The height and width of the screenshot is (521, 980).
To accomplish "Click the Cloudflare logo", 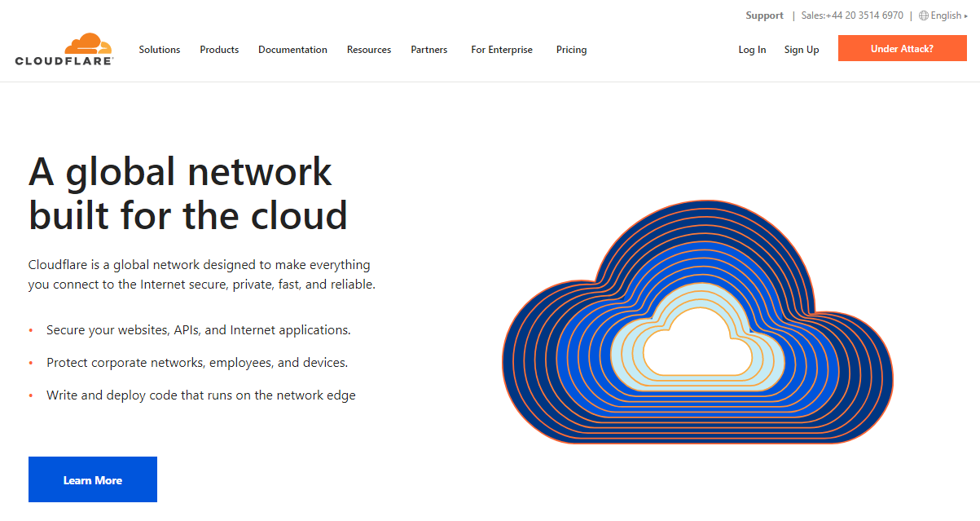I will click(x=64, y=49).
